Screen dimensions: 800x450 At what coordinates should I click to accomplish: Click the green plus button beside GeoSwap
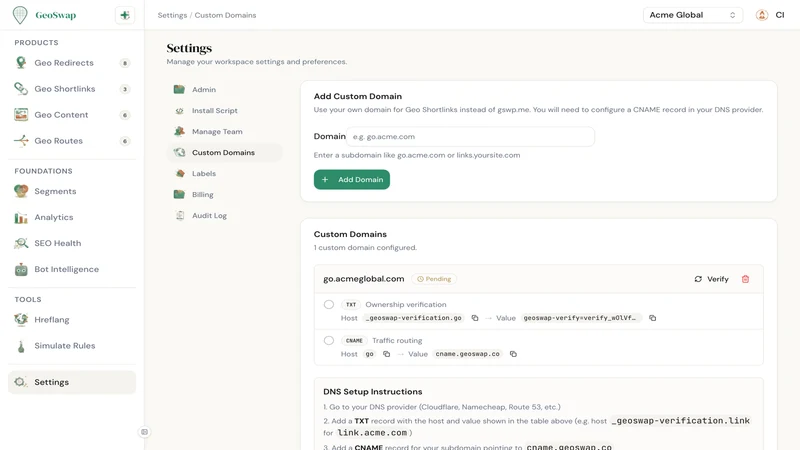point(125,15)
